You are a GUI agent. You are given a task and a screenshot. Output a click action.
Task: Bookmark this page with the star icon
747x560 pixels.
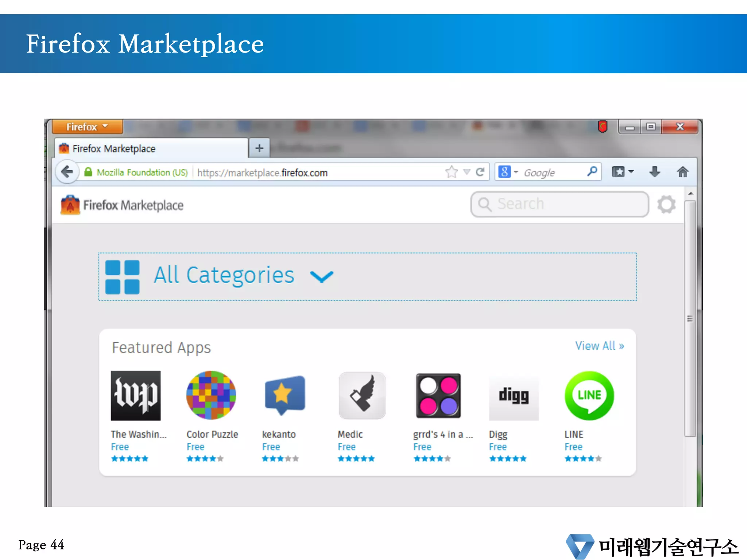[x=452, y=172]
